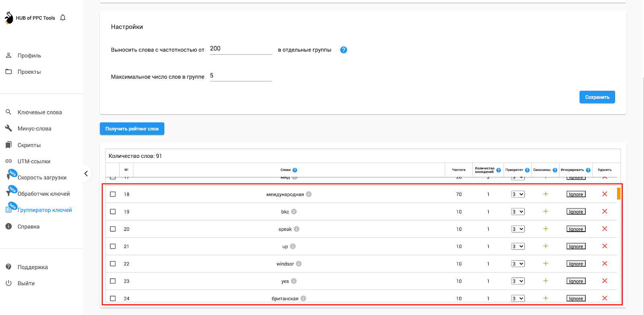Screen dimensions: 644x315
Task: Delete the word "yes" with red X
Action: click(605, 281)
